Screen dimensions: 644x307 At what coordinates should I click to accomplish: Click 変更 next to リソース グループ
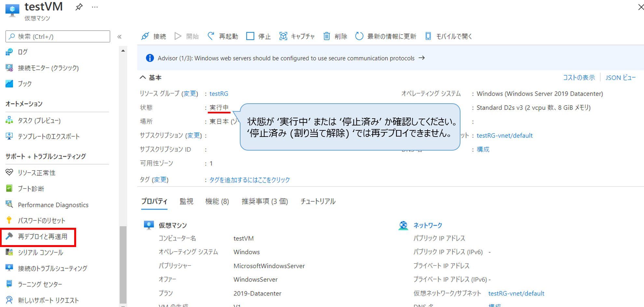click(189, 94)
